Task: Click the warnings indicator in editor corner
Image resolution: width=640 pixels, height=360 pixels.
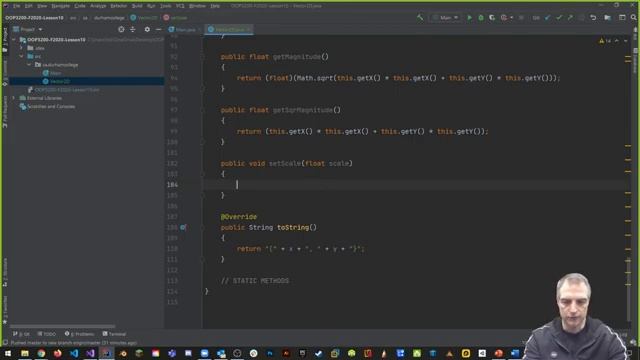Action: tap(605, 41)
